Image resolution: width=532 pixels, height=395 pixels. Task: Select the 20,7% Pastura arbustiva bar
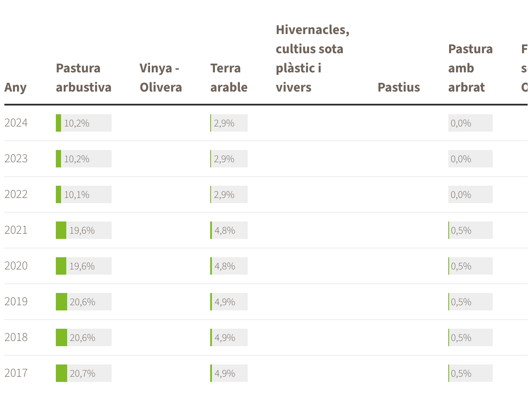(83, 373)
